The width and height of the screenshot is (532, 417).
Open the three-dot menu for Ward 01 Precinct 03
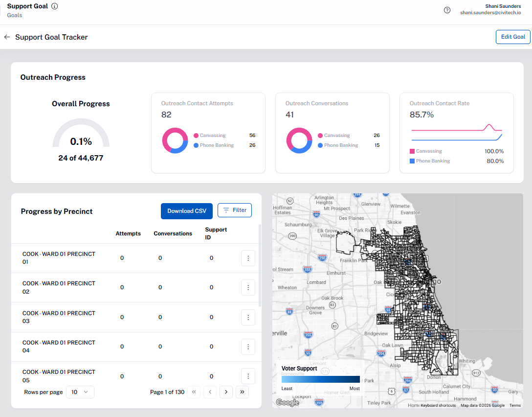click(248, 317)
